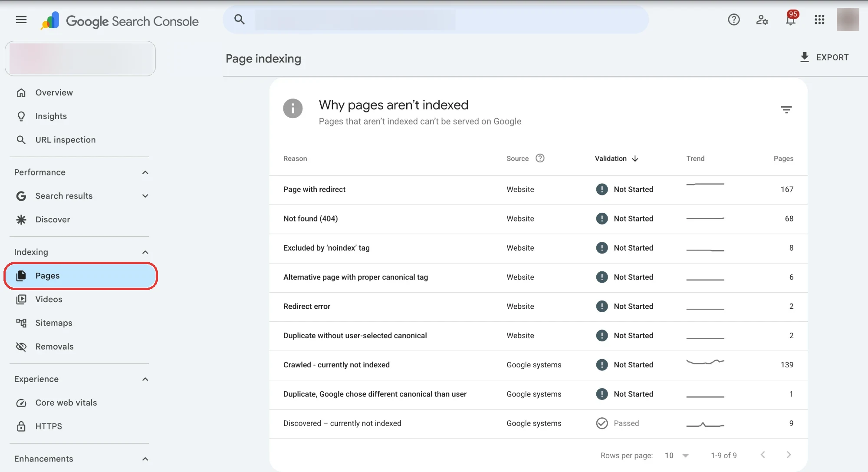Click the search magnifier icon
Image resolution: width=868 pixels, height=472 pixels.
click(240, 20)
